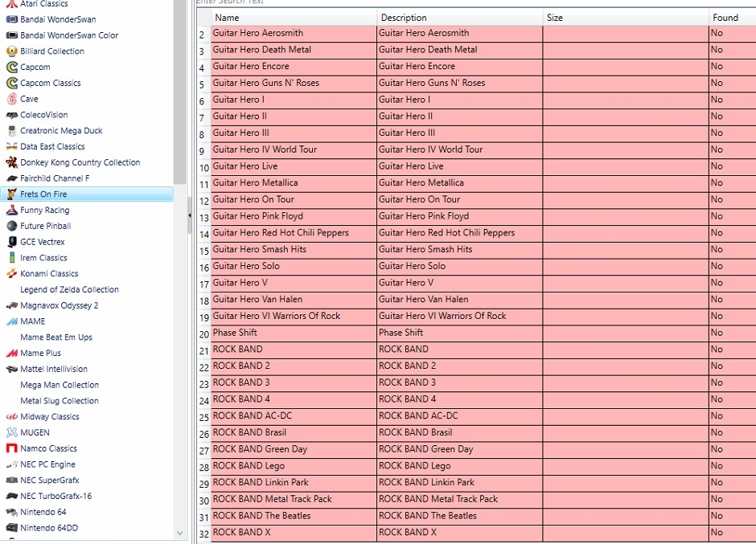
Task: Click the Data East Classics icon
Action: (x=11, y=146)
